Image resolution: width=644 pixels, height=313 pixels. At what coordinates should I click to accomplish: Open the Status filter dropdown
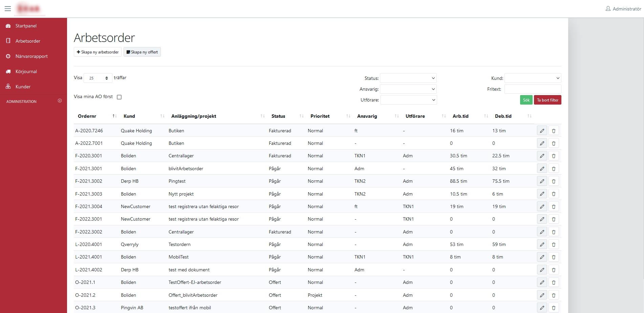[408, 78]
